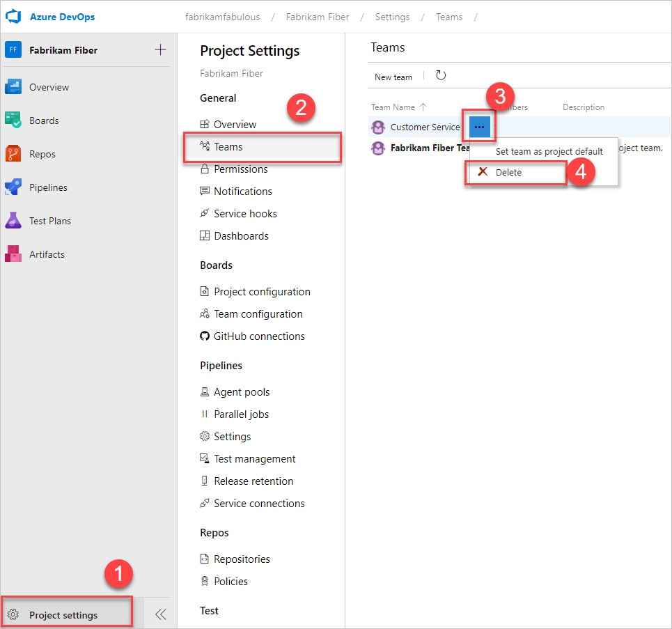Click the Teams people icon in settings
Image resolution: width=672 pixels, height=629 pixels.
(205, 146)
